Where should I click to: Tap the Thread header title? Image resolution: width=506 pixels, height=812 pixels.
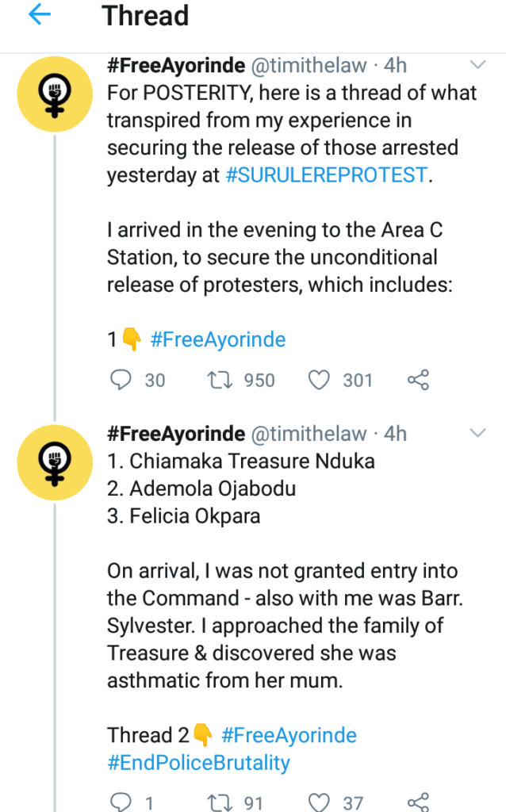[145, 17]
